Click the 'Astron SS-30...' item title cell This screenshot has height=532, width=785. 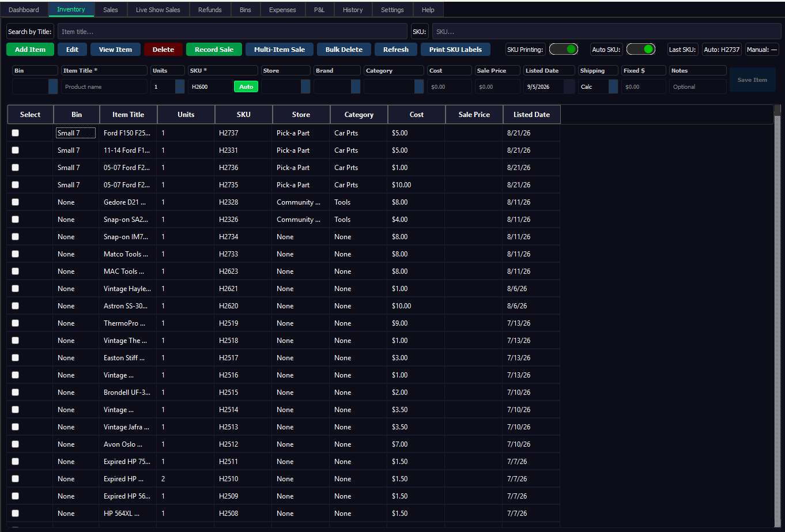127,306
